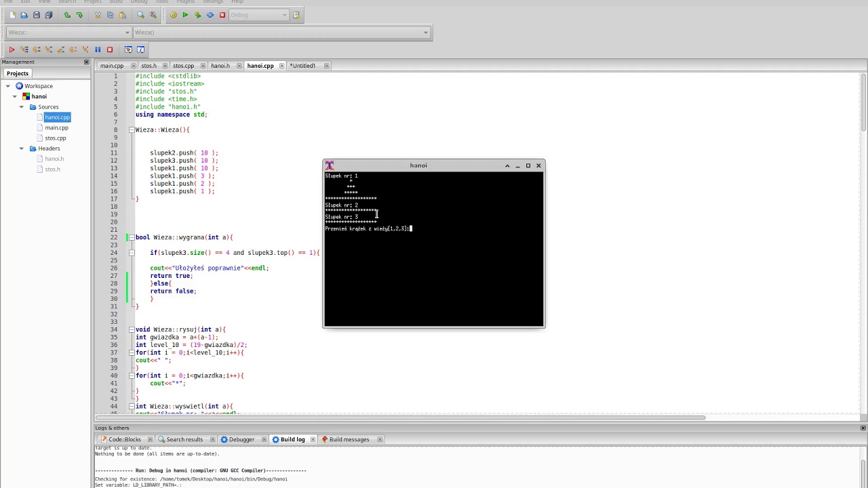The width and height of the screenshot is (868, 488).
Task: Select hanoi.h in the Headers tree
Action: coord(54,159)
